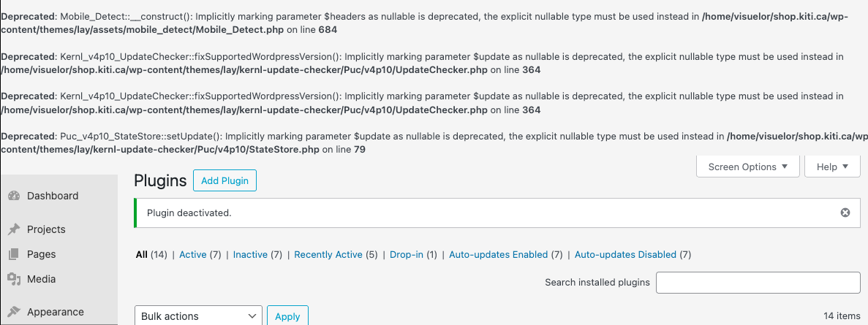Image resolution: width=868 pixels, height=325 pixels.
Task: Click the Pages sidebar icon
Action: tap(14, 254)
